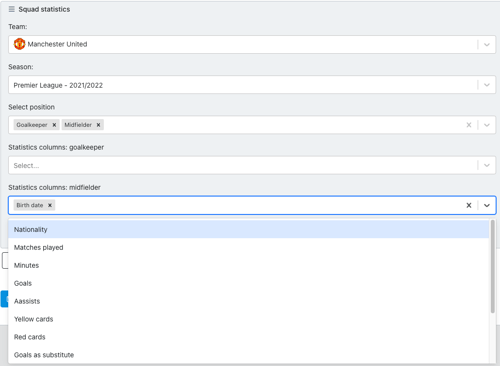Screen dimensions: 500x366
Task: Open the Select position dropdown chevron
Action: pyautogui.click(x=487, y=125)
